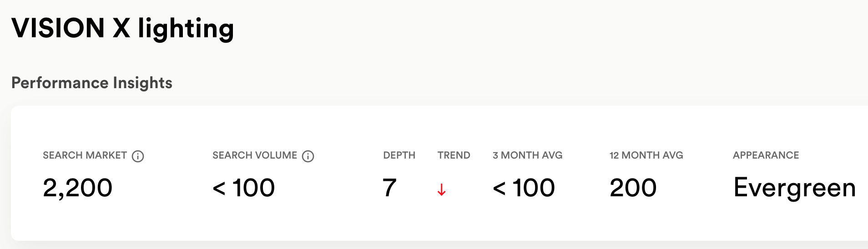Select the VISION X lighting title
The image size is (868, 249).
(122, 28)
